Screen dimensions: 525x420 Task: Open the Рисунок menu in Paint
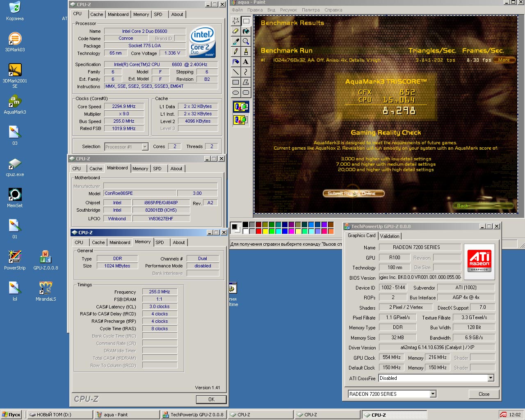point(288,10)
